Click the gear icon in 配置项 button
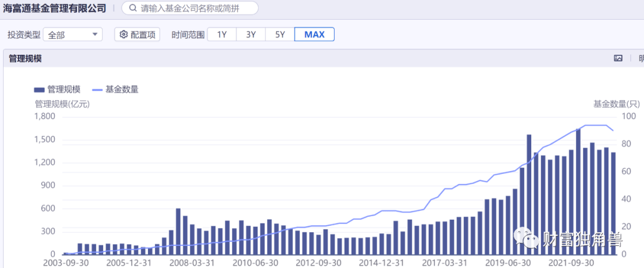The height and width of the screenshot is (268, 644). tap(123, 35)
